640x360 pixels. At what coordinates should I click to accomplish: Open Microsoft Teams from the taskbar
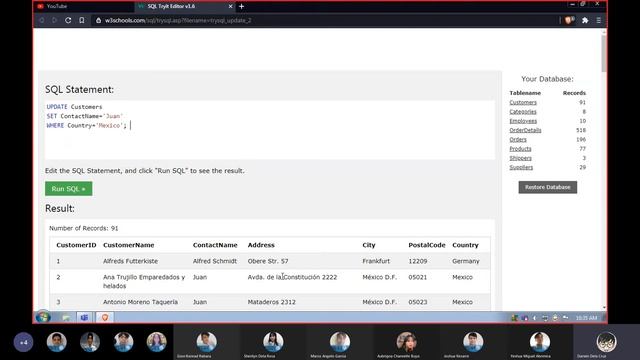(84, 318)
